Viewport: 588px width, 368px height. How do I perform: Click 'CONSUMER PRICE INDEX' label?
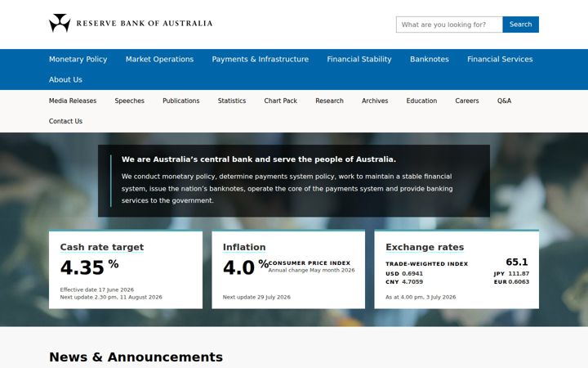(310, 263)
